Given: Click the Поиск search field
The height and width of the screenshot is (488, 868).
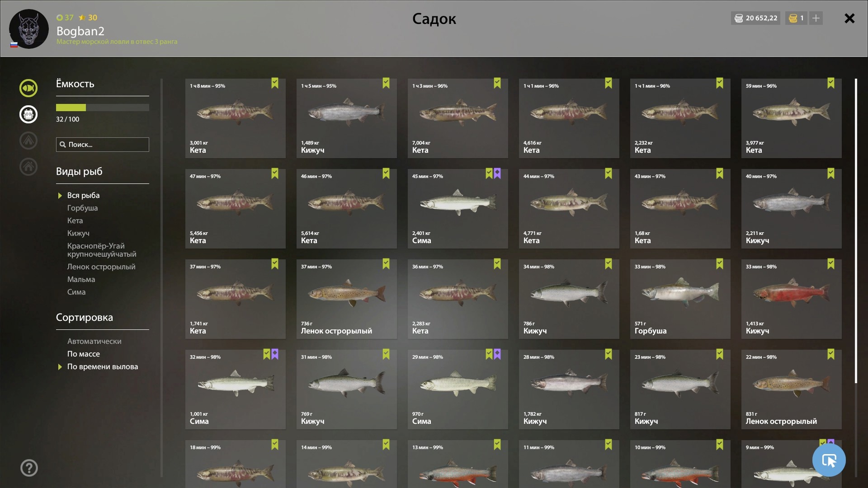Looking at the screenshot, I should (103, 145).
